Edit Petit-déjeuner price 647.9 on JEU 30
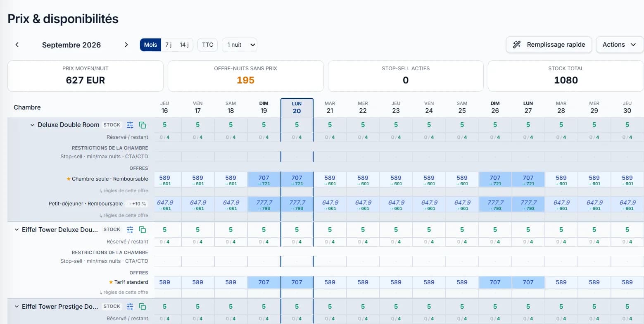This screenshot has width=644, height=324. click(x=627, y=204)
